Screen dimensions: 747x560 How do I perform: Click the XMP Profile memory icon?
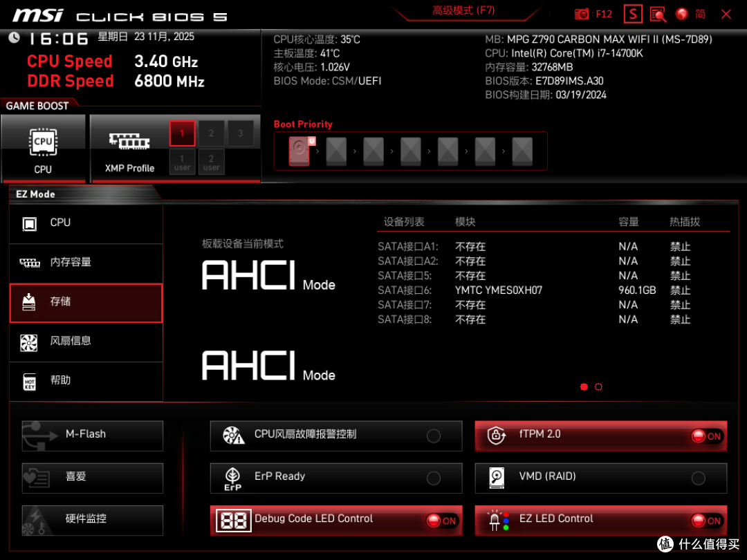(129, 141)
